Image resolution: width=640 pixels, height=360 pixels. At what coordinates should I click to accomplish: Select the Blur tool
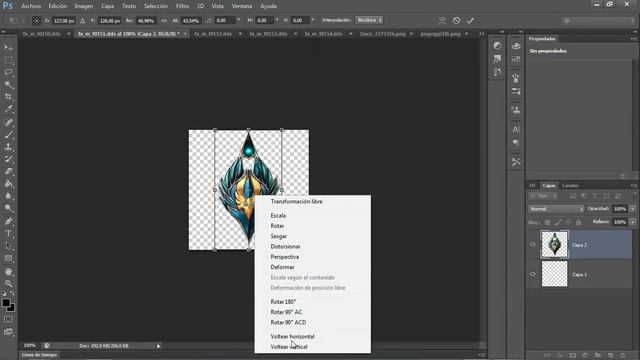(x=8, y=196)
